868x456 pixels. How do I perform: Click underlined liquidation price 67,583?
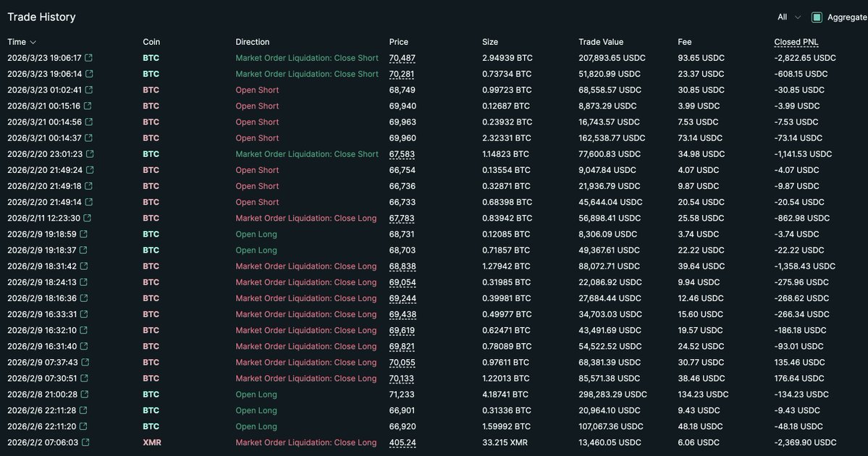(x=402, y=154)
